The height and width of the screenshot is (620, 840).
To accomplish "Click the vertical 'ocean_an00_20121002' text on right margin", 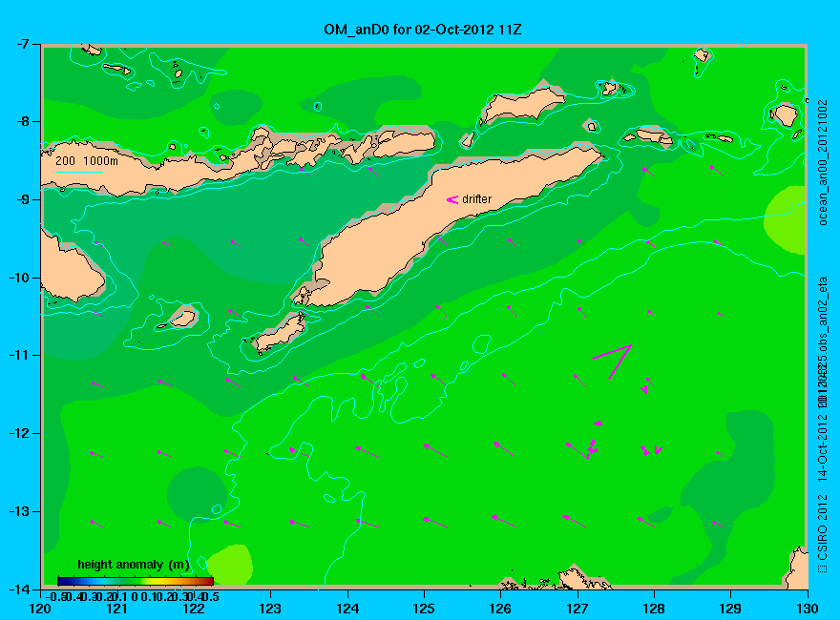I will click(824, 162).
